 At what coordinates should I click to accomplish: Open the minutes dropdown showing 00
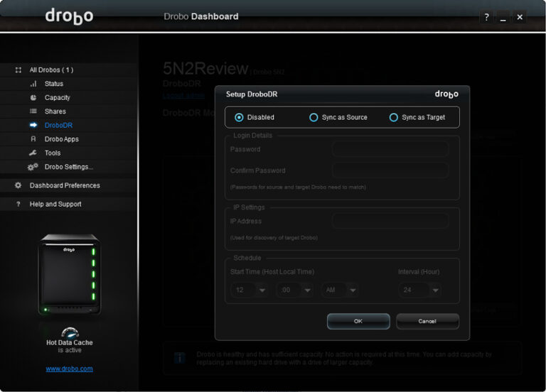coord(294,290)
